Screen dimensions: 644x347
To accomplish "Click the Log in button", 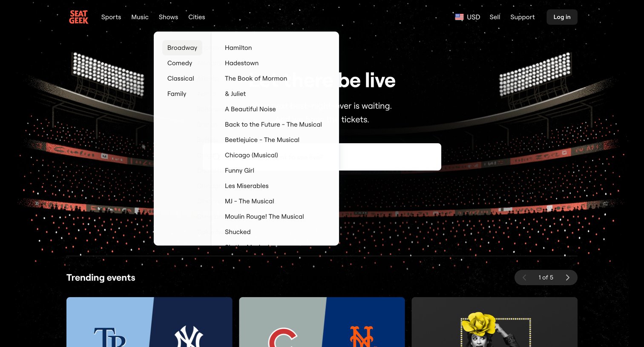I will pos(562,17).
